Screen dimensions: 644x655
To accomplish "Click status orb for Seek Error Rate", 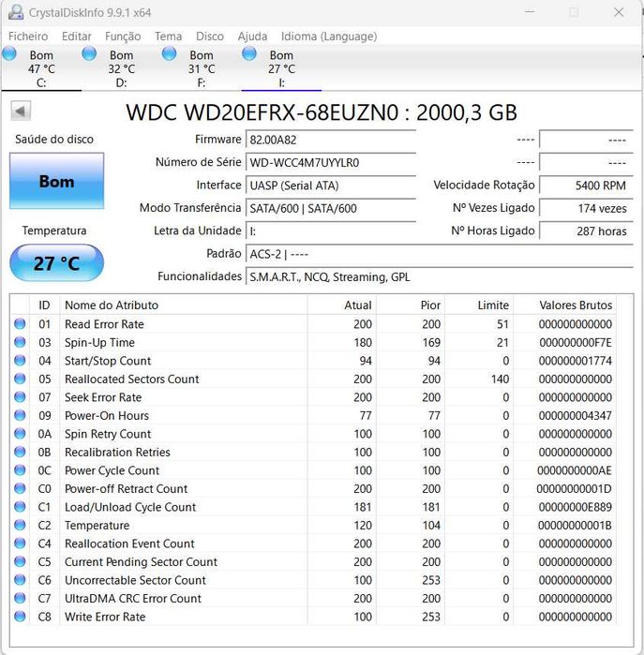I will point(20,397).
